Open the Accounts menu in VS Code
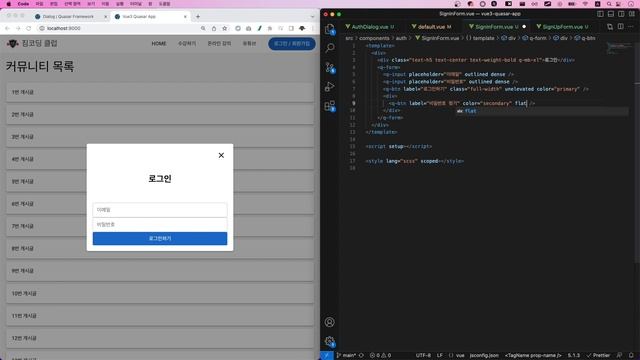 coord(329,322)
